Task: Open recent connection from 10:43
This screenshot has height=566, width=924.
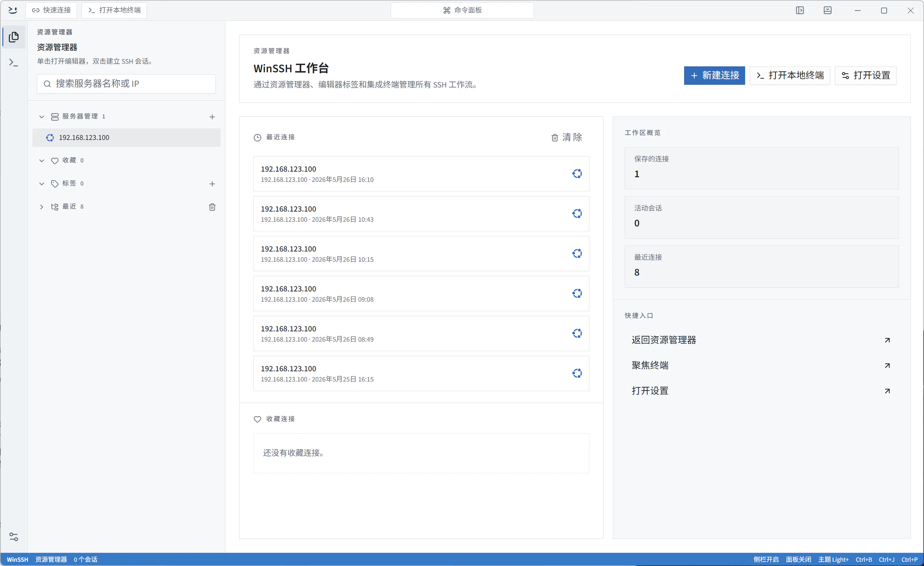Action: pos(421,214)
